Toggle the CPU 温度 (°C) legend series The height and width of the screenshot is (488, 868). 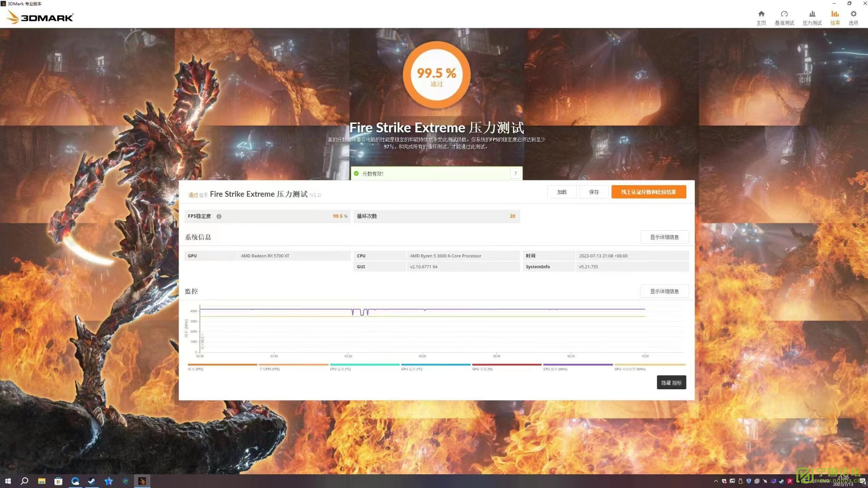pyautogui.click(x=365, y=367)
